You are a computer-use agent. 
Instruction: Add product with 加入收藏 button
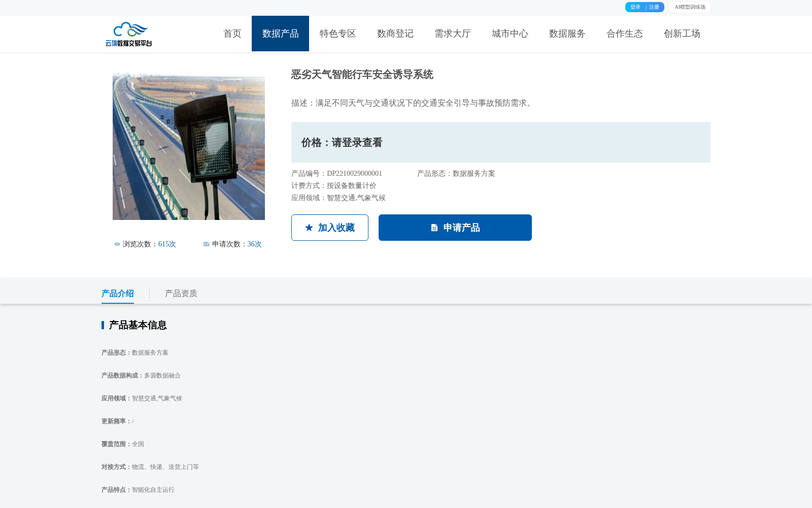point(330,228)
